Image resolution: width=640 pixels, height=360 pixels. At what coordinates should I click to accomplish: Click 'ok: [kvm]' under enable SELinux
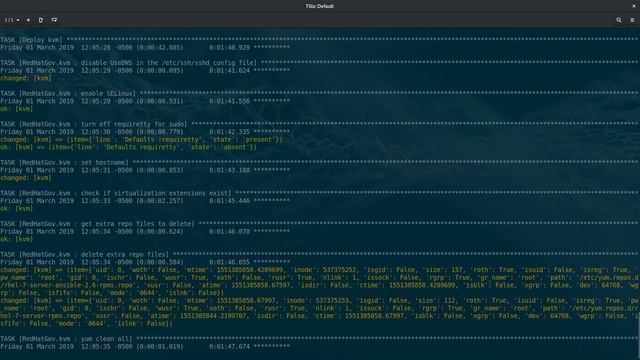17,109
